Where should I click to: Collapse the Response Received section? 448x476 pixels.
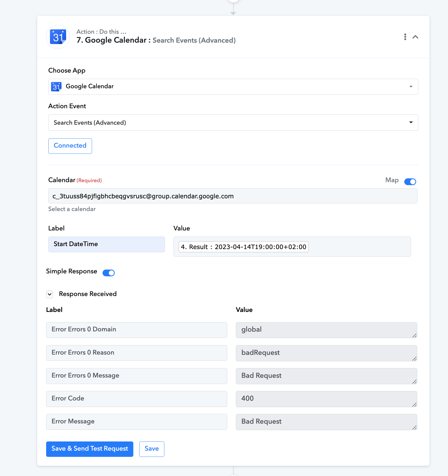click(x=50, y=294)
